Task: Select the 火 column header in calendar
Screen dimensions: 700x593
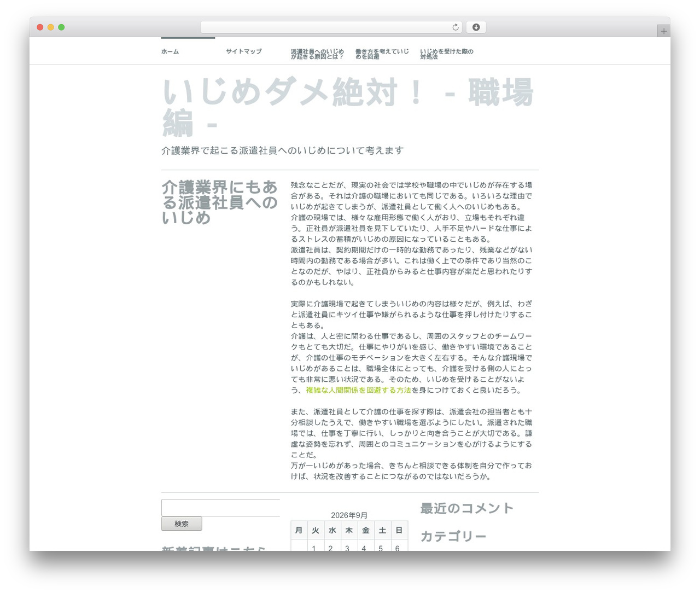Action: (x=316, y=530)
